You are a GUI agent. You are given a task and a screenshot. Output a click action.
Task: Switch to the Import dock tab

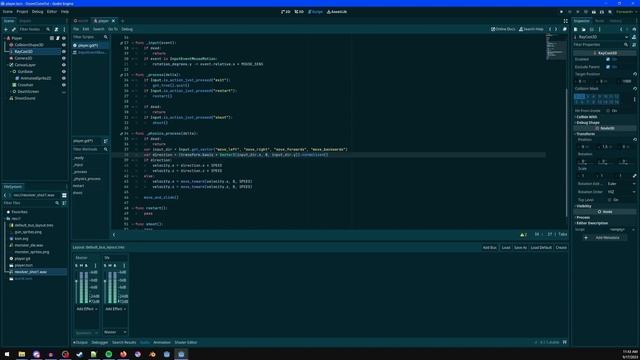point(25,21)
